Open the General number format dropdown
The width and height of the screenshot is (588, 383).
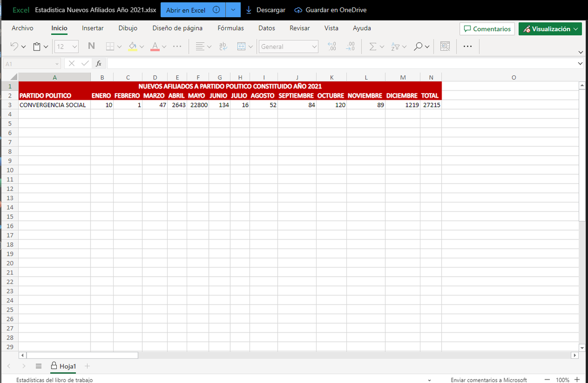coord(289,47)
